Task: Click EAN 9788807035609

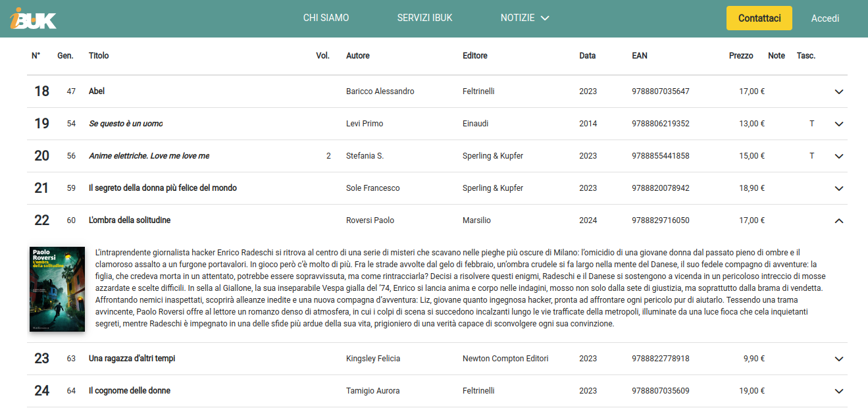Action: pos(661,391)
